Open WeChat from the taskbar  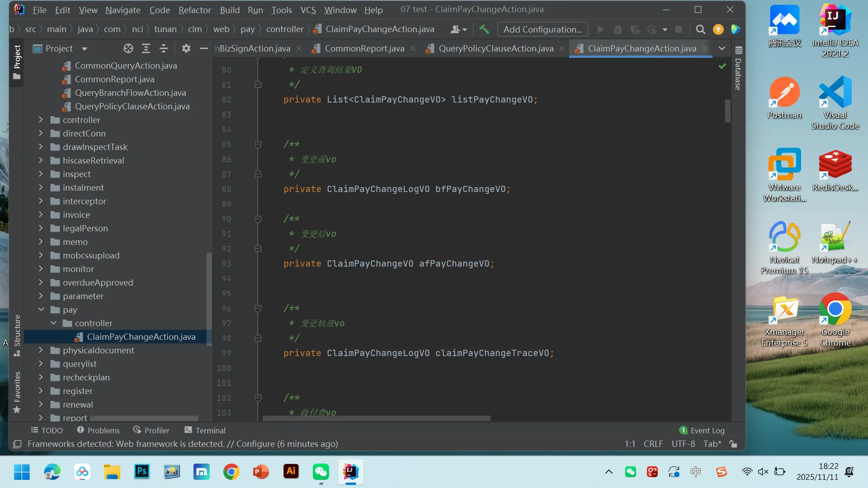coord(321,472)
